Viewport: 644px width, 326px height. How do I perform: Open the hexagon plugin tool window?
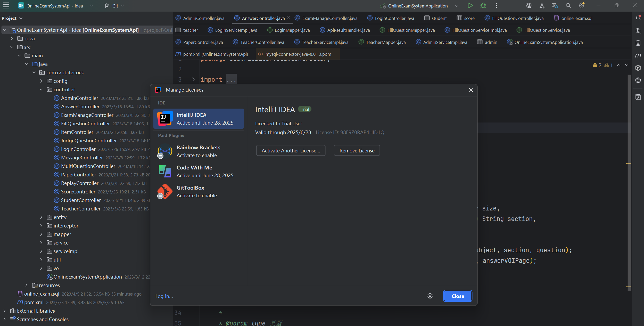(638, 68)
